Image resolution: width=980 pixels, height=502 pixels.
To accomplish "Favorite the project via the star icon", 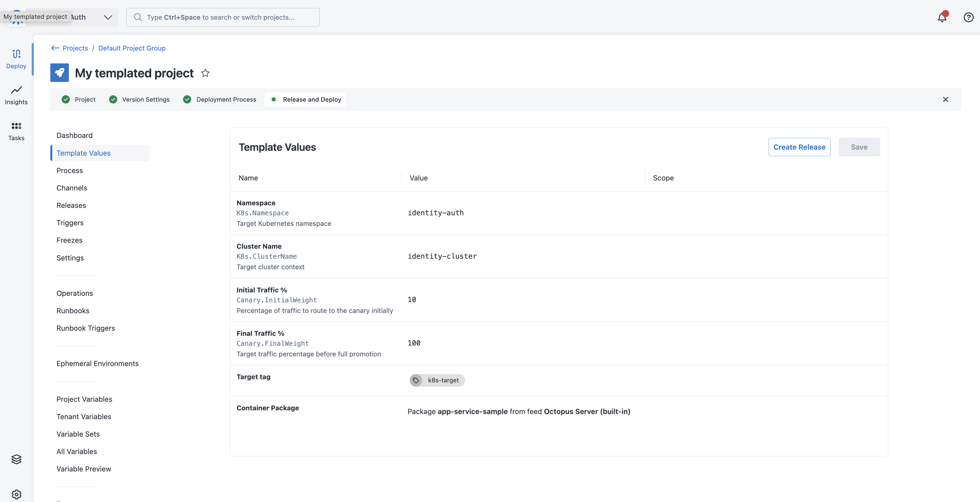I will (x=205, y=73).
